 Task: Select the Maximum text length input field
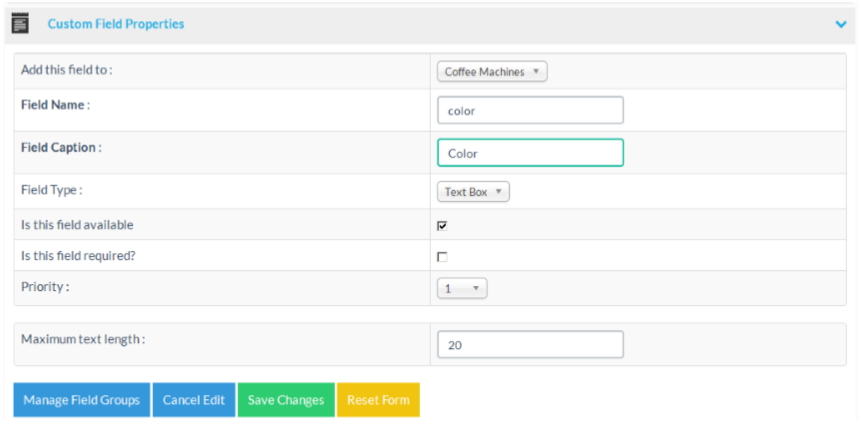click(530, 344)
